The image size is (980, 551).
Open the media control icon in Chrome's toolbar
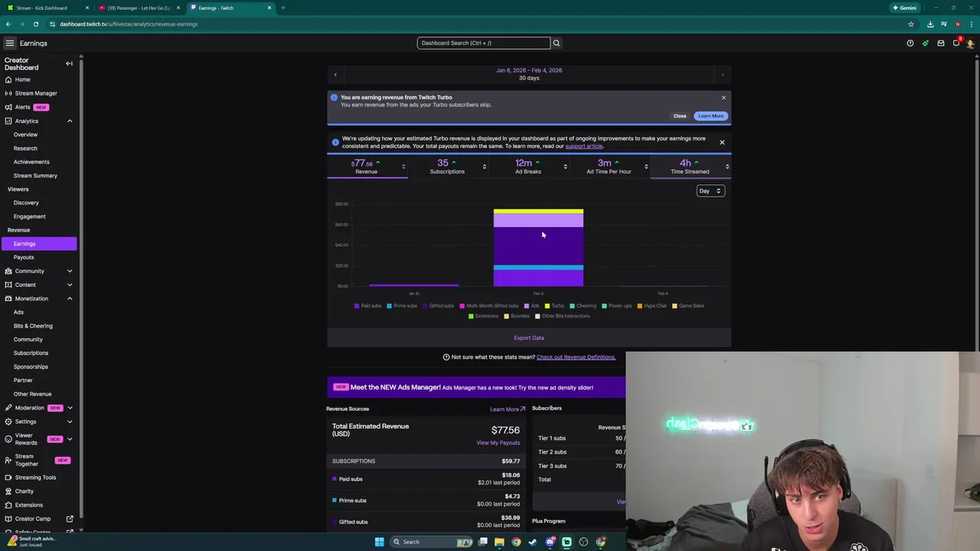tap(943, 24)
